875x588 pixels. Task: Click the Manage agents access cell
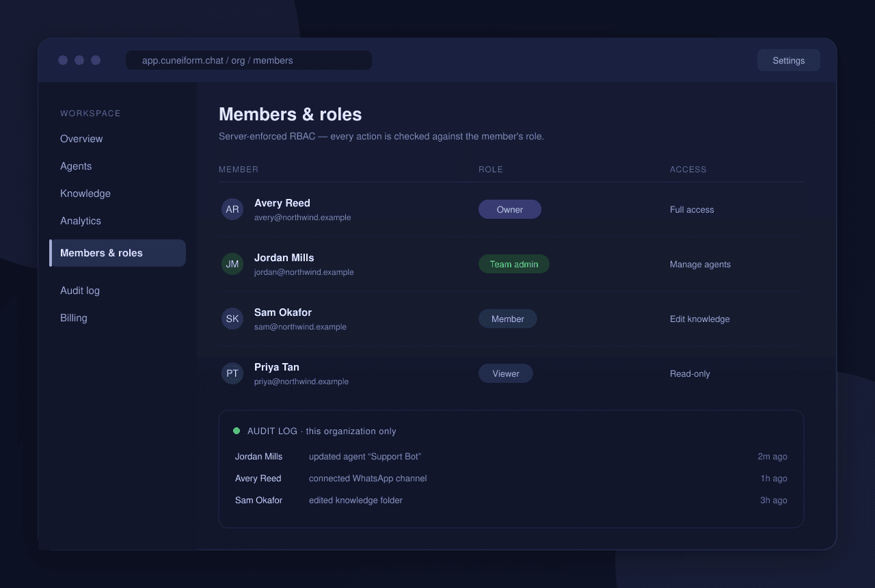[x=700, y=265]
